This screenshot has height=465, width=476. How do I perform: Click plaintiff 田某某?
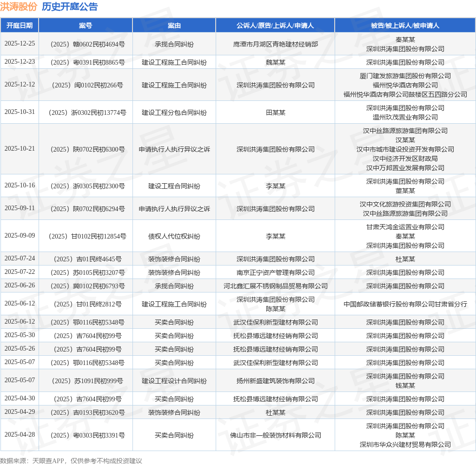pos(275,113)
